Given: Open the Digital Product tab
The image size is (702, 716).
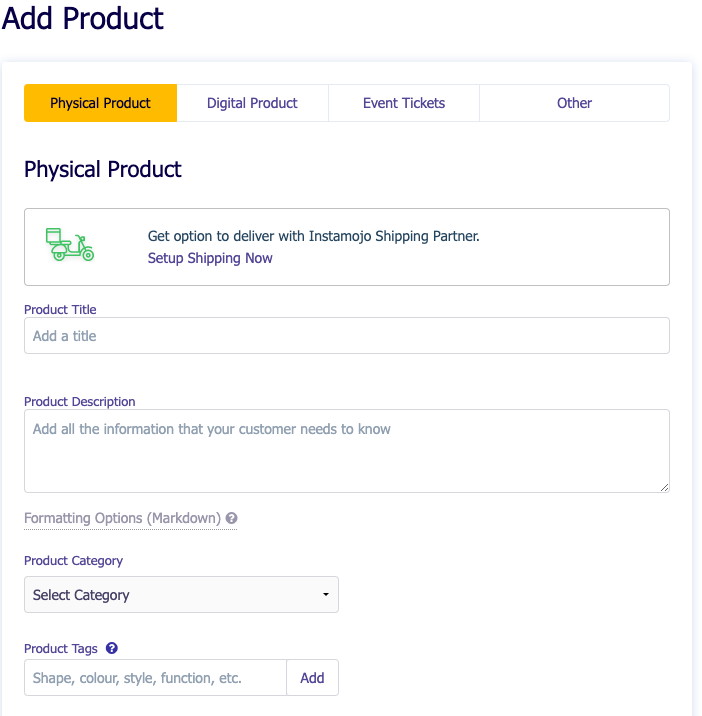Looking at the screenshot, I should pyautogui.click(x=252, y=103).
